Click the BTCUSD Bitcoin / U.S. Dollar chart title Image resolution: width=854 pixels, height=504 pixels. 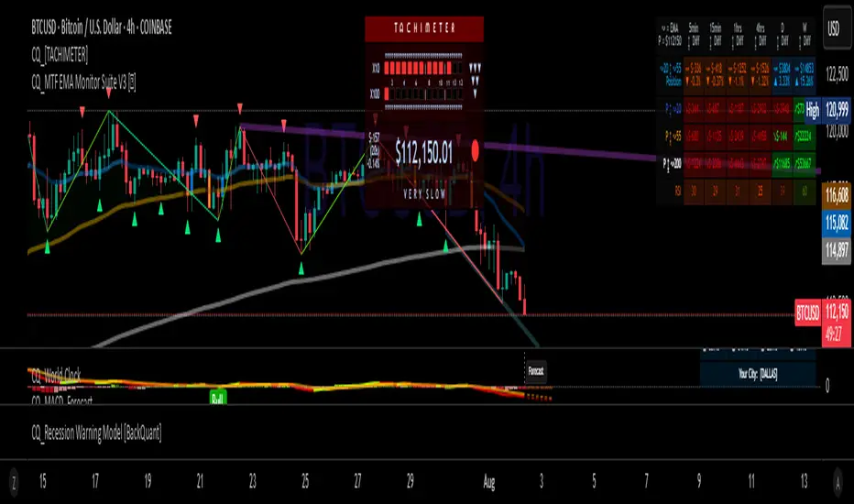click(x=102, y=27)
